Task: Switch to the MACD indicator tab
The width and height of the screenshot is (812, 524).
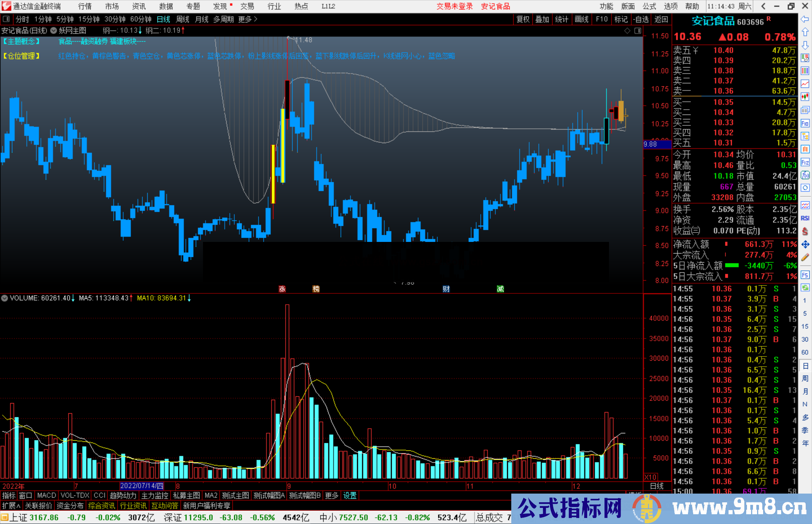Action: click(x=47, y=495)
